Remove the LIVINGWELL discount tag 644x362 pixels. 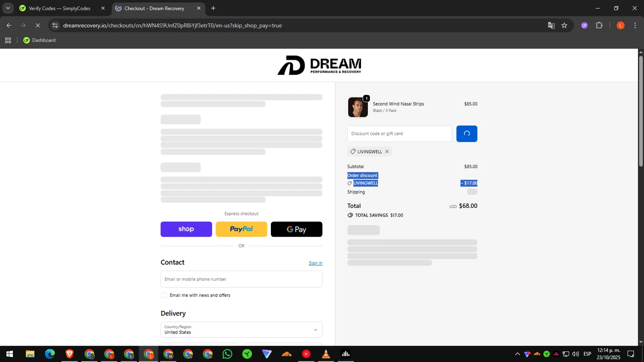(387, 151)
